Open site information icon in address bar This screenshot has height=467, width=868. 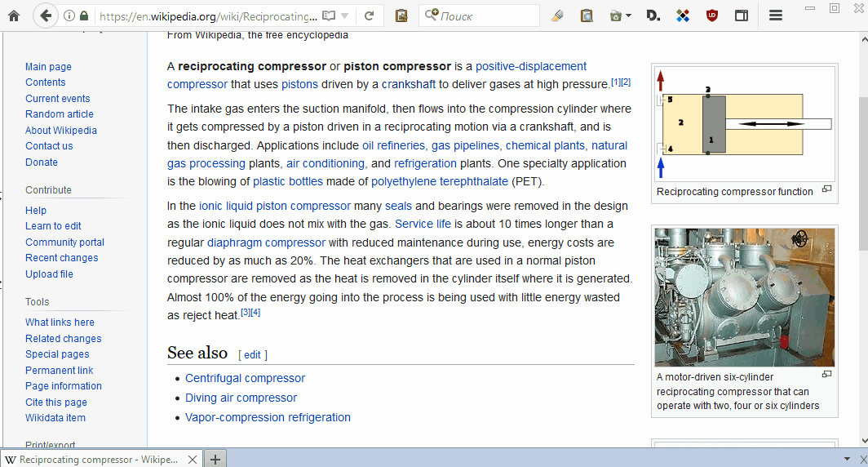point(69,16)
